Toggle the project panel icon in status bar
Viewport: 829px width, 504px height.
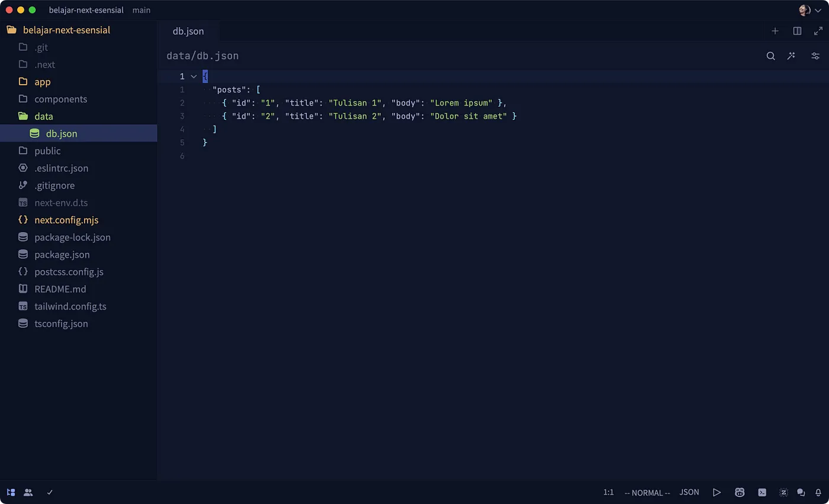pyautogui.click(x=11, y=492)
